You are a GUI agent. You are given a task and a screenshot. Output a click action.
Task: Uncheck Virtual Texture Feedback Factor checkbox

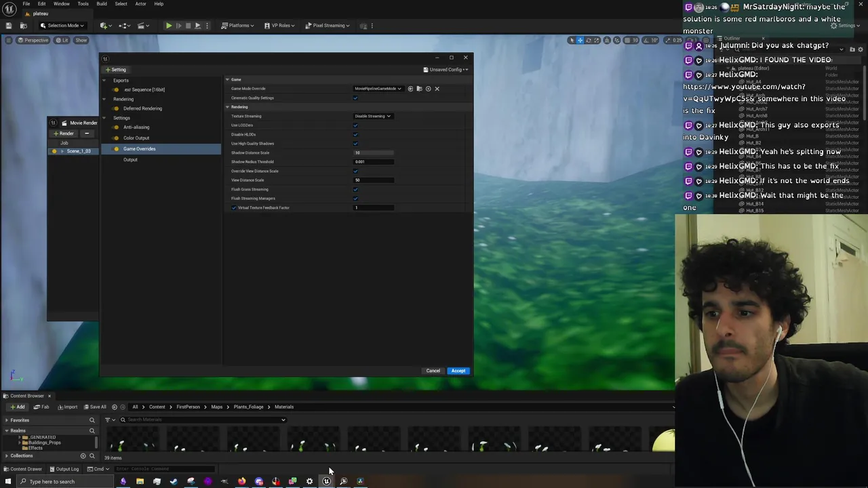(234, 208)
